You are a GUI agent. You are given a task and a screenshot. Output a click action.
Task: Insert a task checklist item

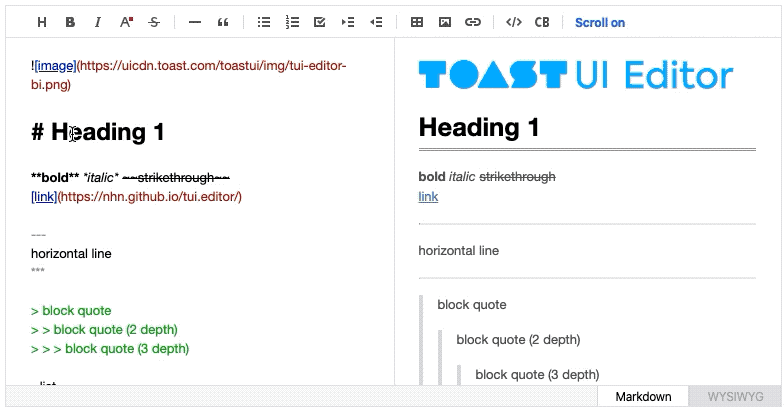[320, 22]
